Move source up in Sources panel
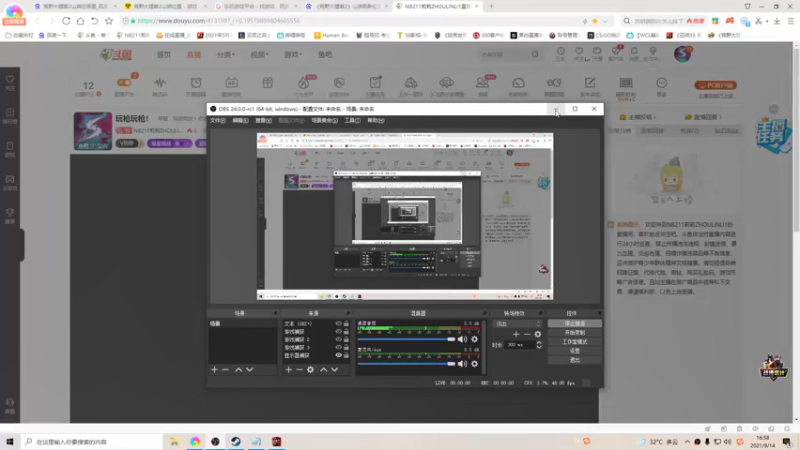Viewport: 800px width, 450px height. coord(323,369)
